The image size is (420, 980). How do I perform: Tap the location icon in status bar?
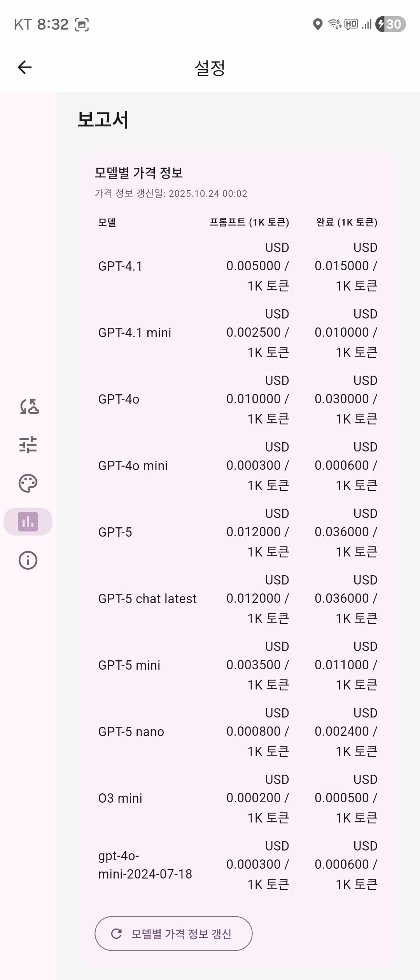click(318, 24)
